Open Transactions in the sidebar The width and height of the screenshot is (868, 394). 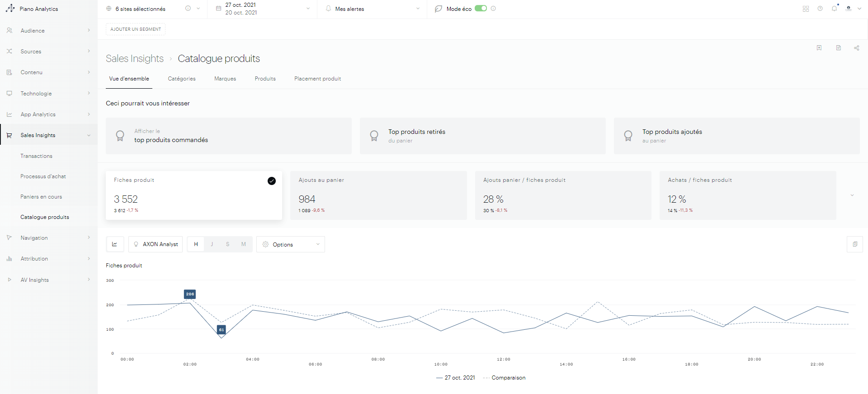click(36, 156)
